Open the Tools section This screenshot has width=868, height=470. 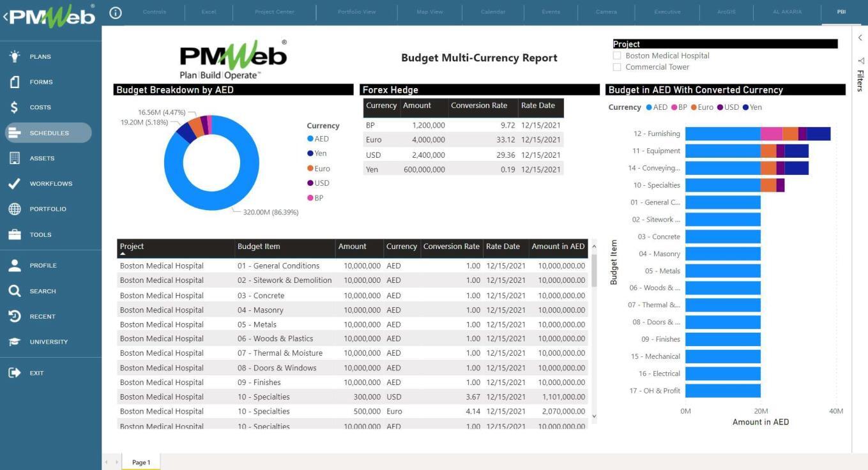40,234
